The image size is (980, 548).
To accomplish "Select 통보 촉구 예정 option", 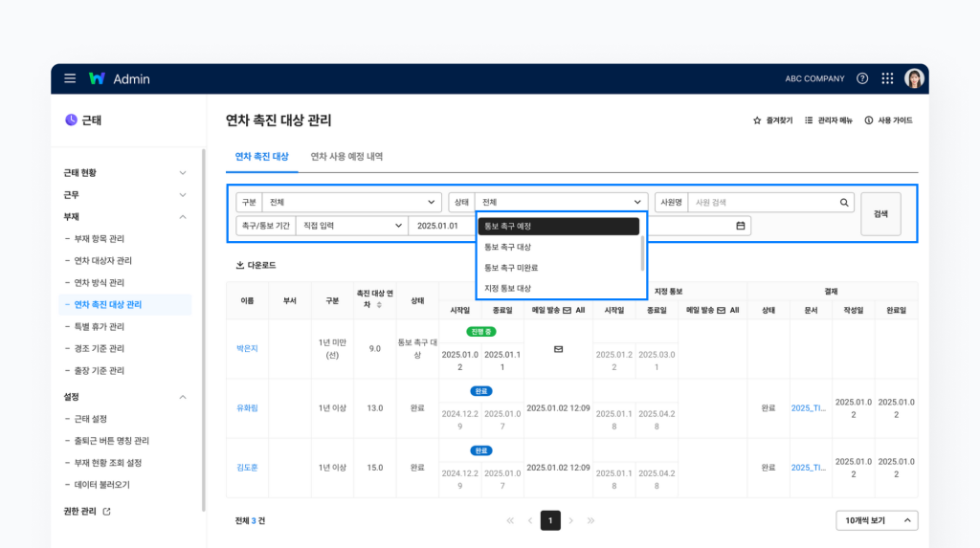I will click(559, 227).
